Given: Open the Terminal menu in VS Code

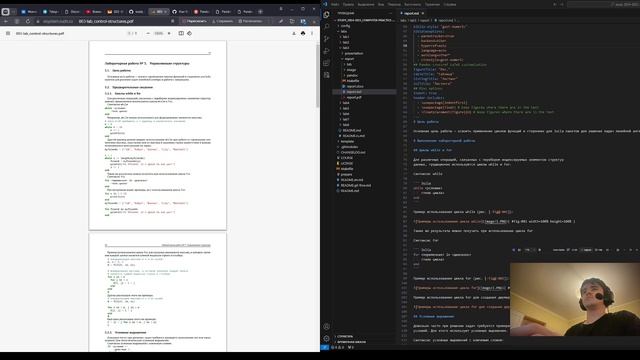Looking at the screenshot, I should point(432,4).
